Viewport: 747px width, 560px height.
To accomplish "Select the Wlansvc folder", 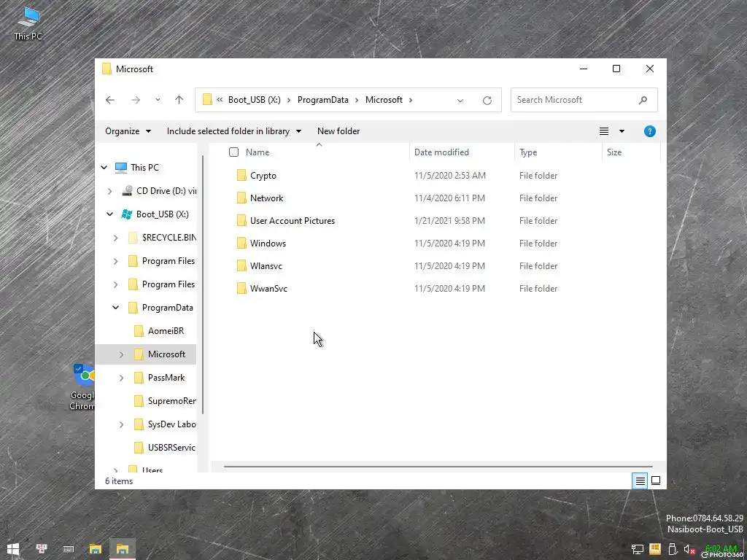I will [x=266, y=265].
